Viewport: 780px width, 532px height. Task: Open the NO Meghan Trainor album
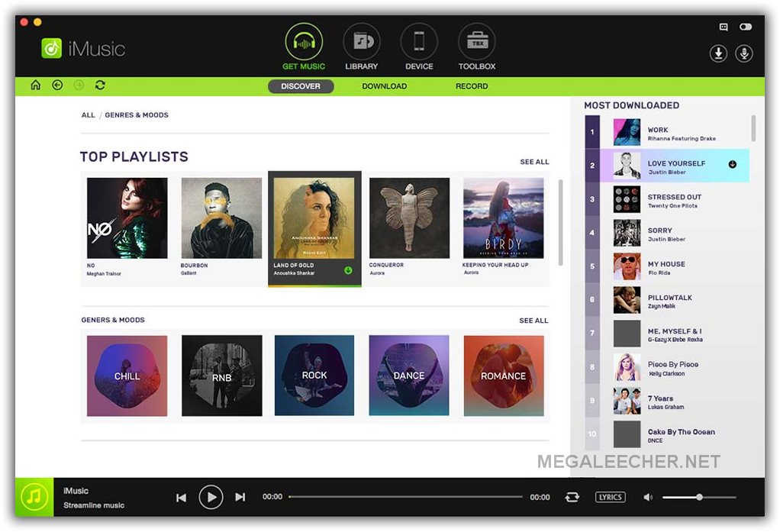pos(127,218)
